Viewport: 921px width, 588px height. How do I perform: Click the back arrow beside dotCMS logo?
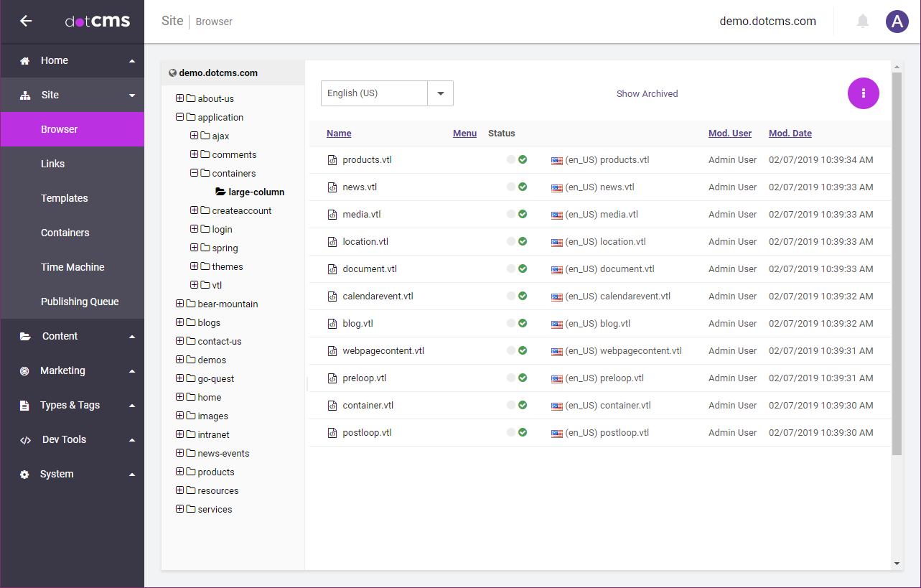click(26, 21)
